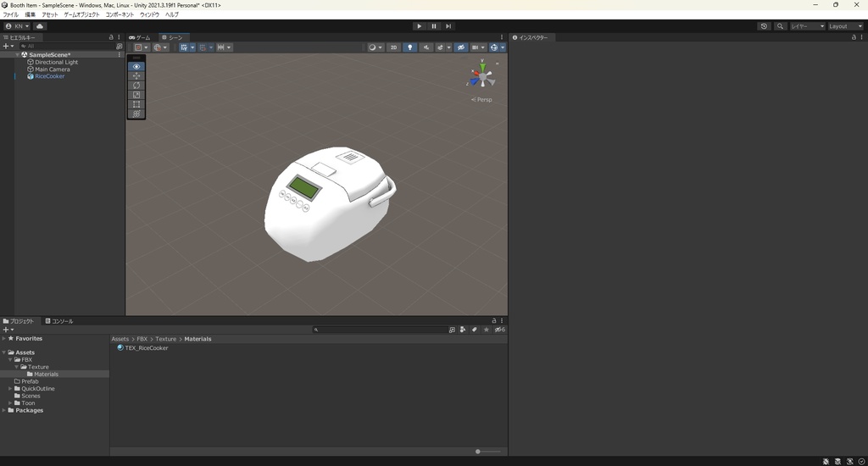The width and height of the screenshot is (868, 466).
Task: Open the KN account dropdown
Action: 17,26
